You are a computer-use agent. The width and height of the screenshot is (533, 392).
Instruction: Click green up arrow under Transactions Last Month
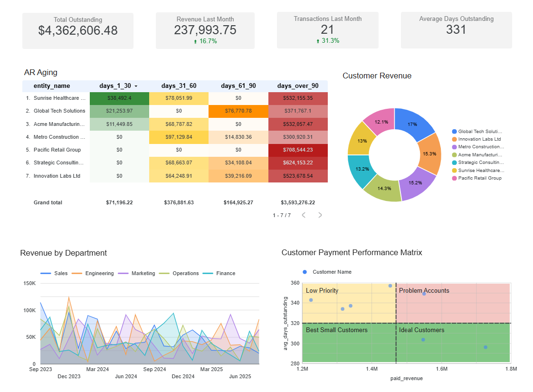(318, 41)
